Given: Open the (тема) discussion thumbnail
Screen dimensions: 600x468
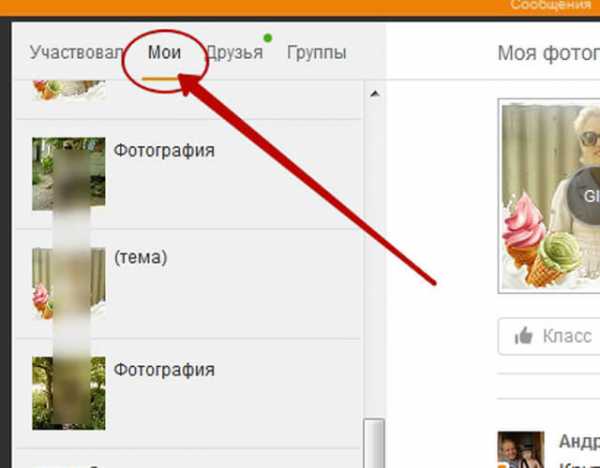Looking at the screenshot, I should pos(69,284).
